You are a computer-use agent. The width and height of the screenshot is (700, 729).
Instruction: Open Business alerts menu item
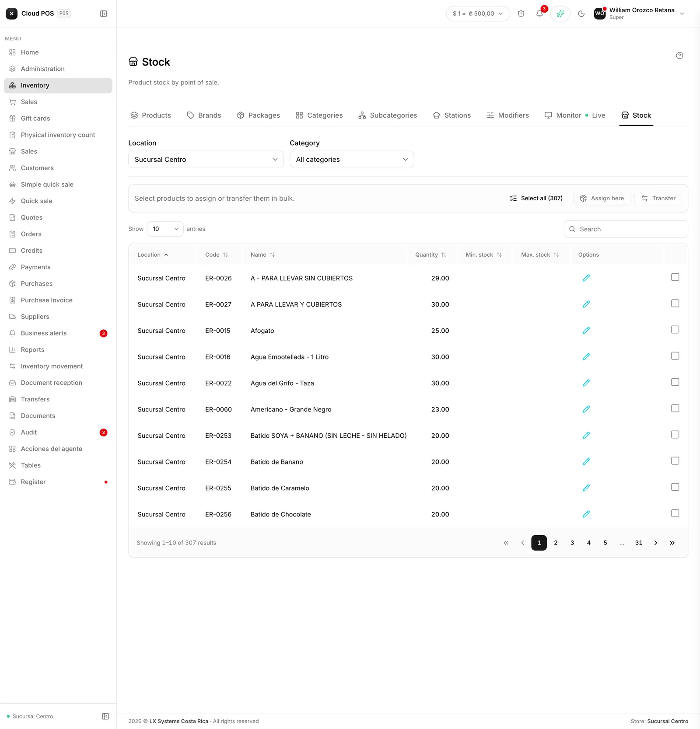[58, 333]
